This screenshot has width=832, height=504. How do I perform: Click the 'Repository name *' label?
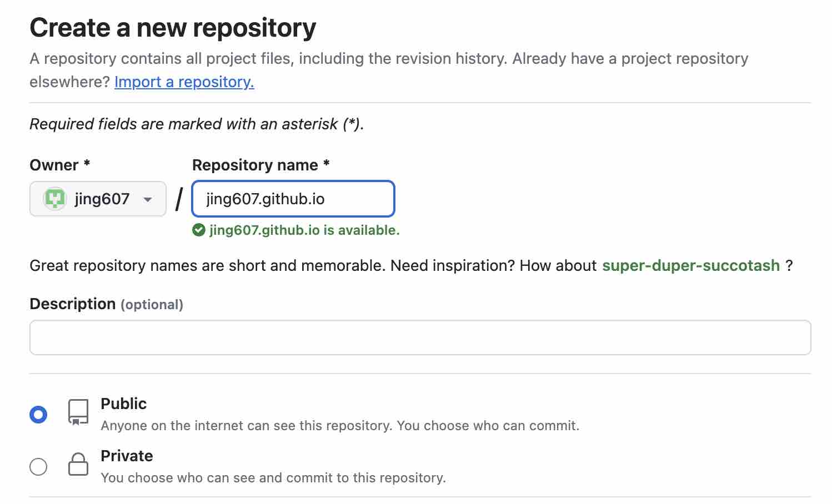pyautogui.click(x=261, y=165)
